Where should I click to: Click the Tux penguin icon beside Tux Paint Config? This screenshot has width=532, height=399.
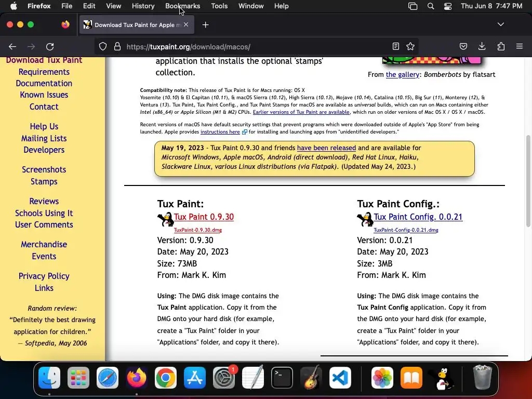[x=365, y=219]
